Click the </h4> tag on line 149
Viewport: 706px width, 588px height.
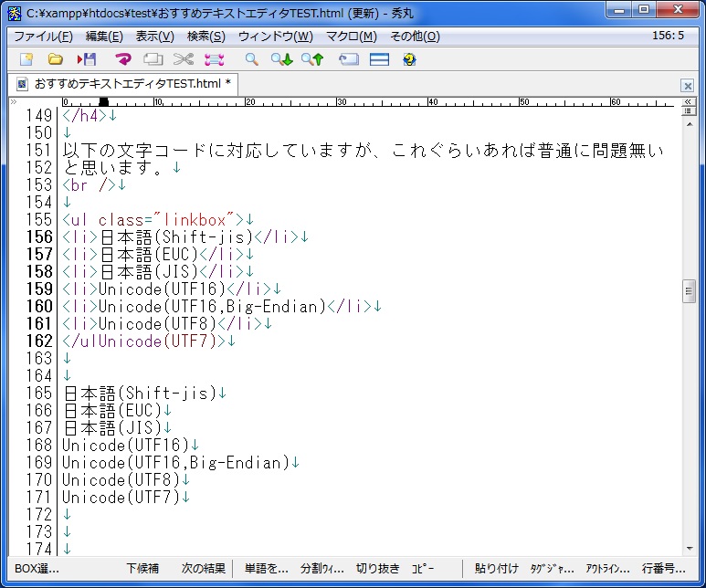[85, 116]
